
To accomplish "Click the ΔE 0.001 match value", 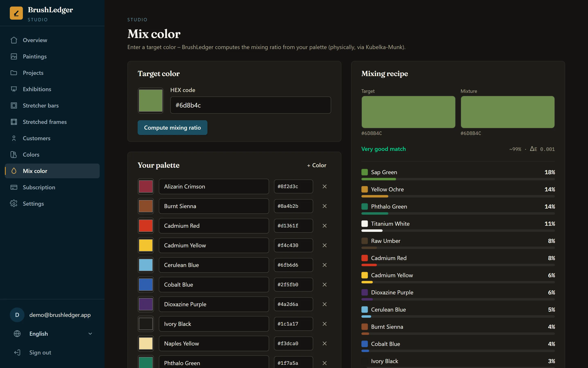I will coord(542,149).
